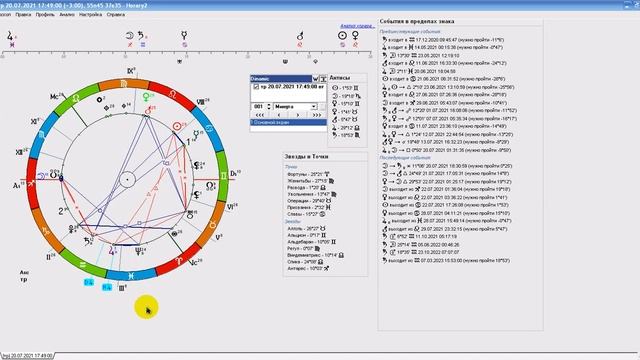The width and height of the screenshot is (640, 360).
Task: Select North Node symbol near Descendant
Action: click(210, 186)
